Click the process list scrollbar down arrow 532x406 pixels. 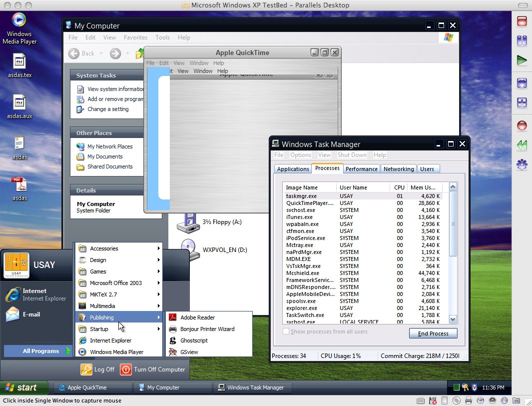pos(453,319)
